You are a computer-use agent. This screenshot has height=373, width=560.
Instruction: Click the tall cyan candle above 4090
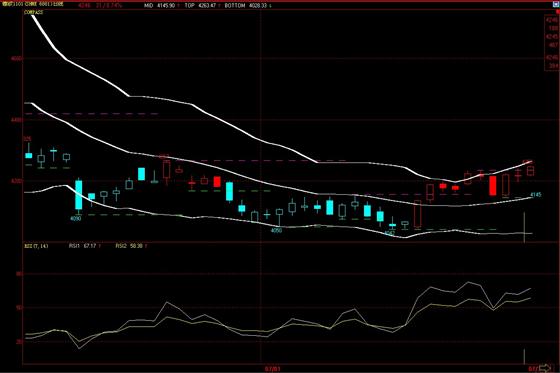79,195
